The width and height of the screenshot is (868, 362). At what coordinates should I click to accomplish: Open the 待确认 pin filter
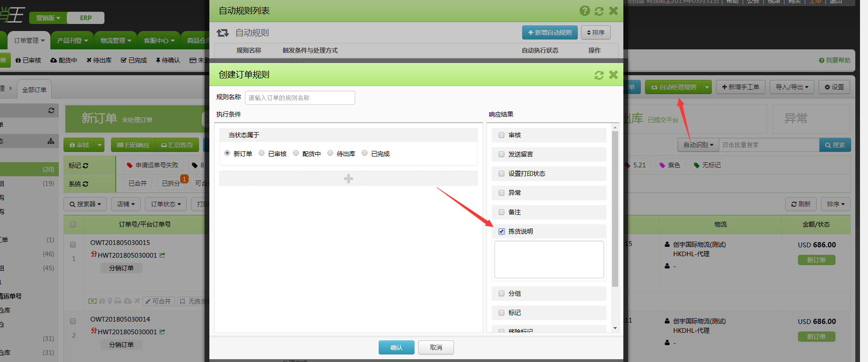(168, 60)
